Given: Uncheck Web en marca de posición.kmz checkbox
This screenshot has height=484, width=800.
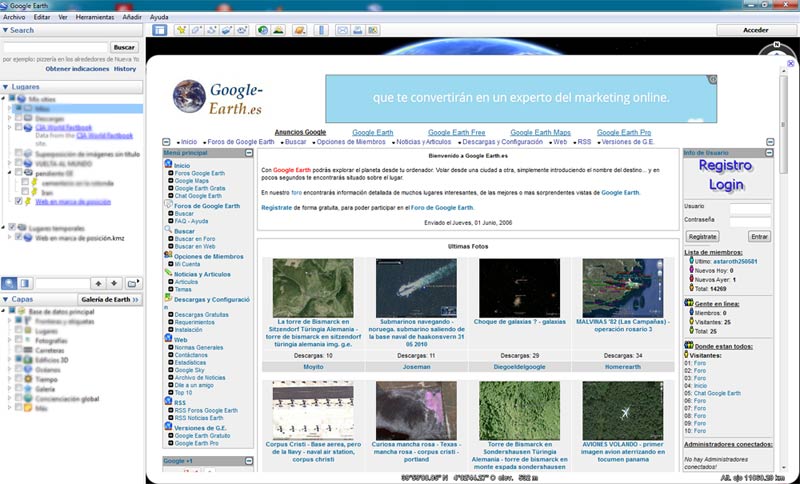Looking at the screenshot, I should [x=20, y=240].
